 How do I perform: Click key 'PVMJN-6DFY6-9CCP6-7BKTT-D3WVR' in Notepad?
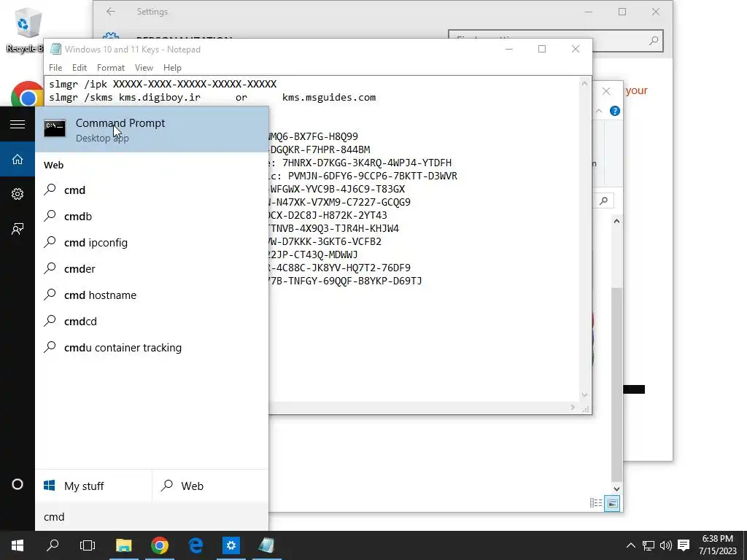[373, 176]
